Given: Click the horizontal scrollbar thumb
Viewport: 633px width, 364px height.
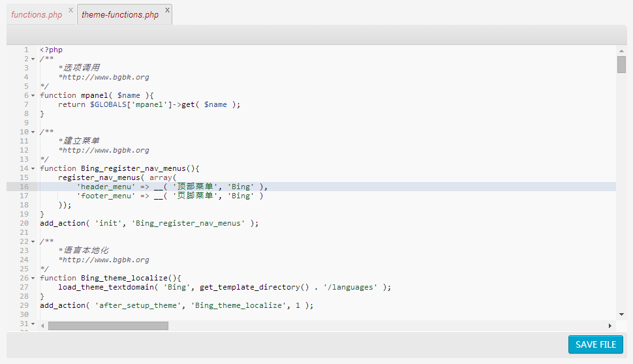Looking at the screenshot, I should tap(108, 326).
